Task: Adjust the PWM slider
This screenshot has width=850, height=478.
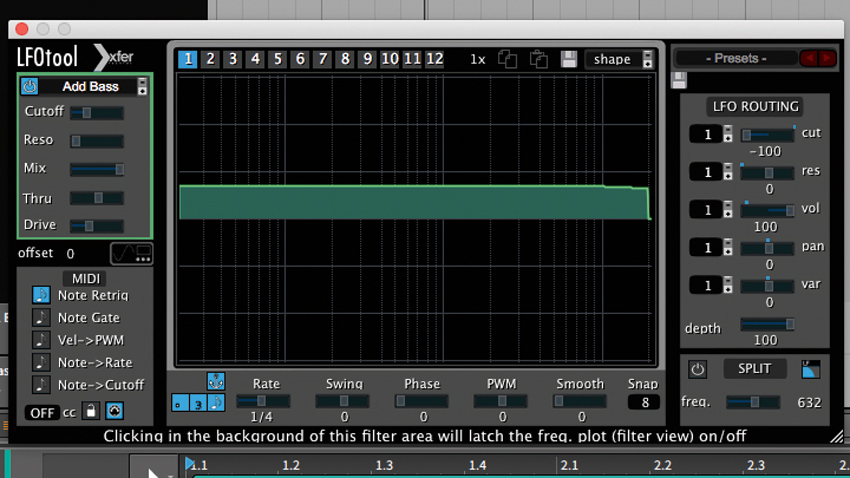Action: coord(501,401)
